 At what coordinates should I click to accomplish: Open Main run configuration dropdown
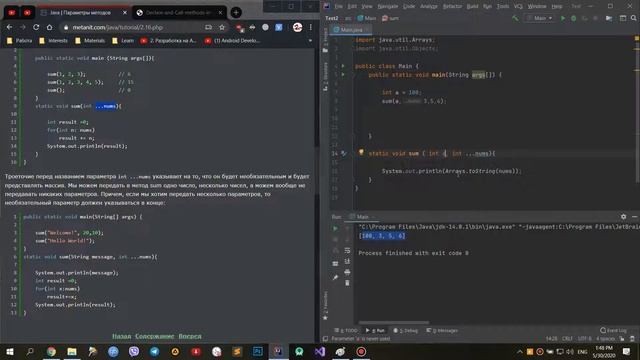tap(540, 18)
